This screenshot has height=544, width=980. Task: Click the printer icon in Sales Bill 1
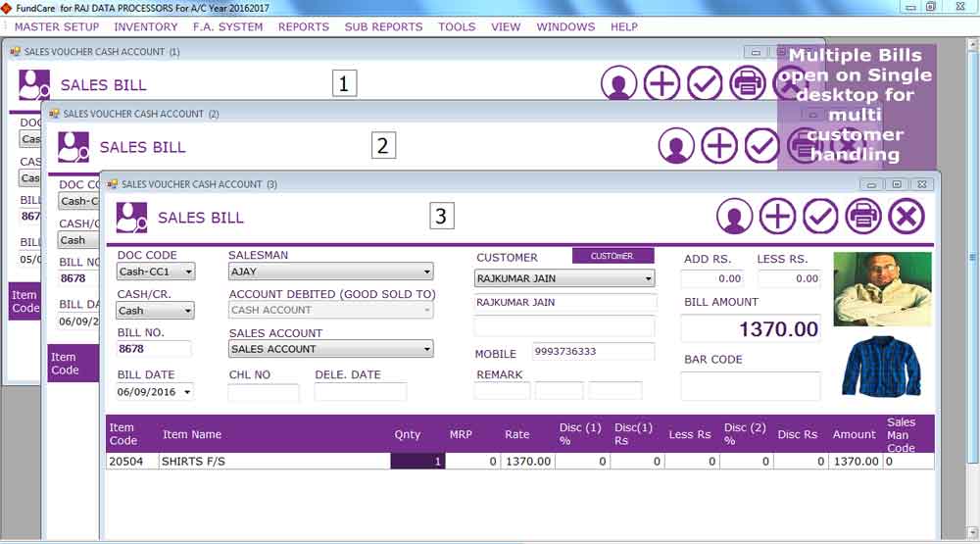pyautogui.click(x=748, y=83)
